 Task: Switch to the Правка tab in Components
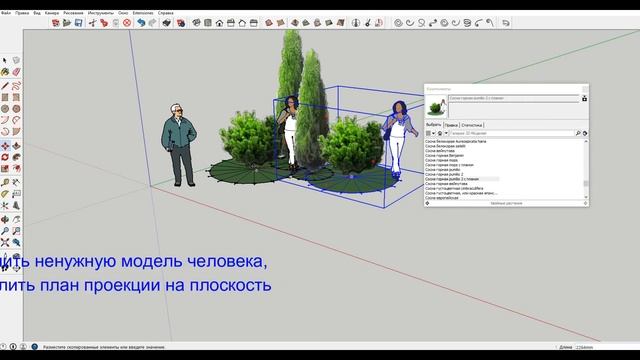(451, 125)
